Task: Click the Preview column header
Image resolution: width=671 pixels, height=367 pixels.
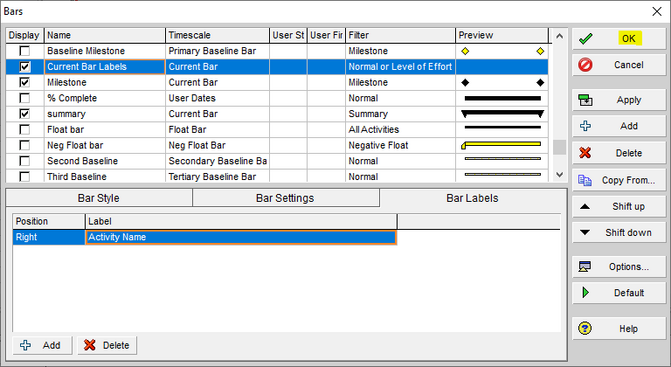Action: pos(502,35)
